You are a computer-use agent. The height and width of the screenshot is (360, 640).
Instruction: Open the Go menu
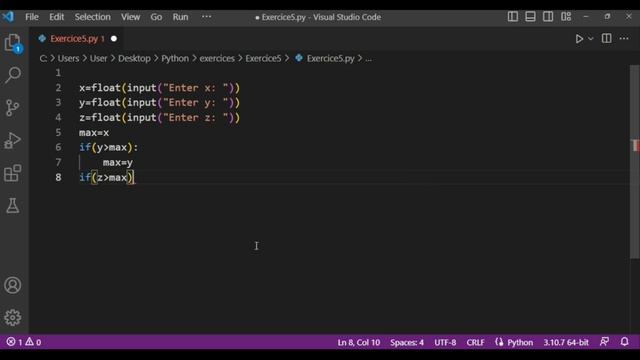coord(156,17)
